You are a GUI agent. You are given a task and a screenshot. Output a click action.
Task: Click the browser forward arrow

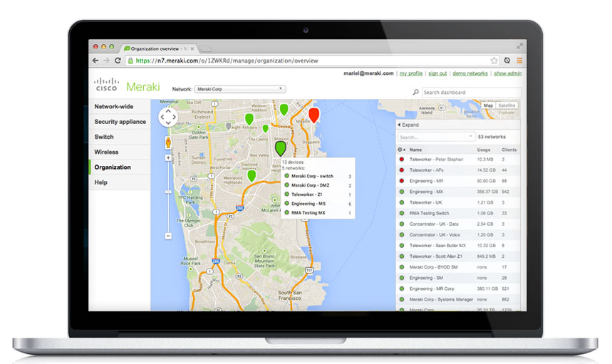pos(107,61)
